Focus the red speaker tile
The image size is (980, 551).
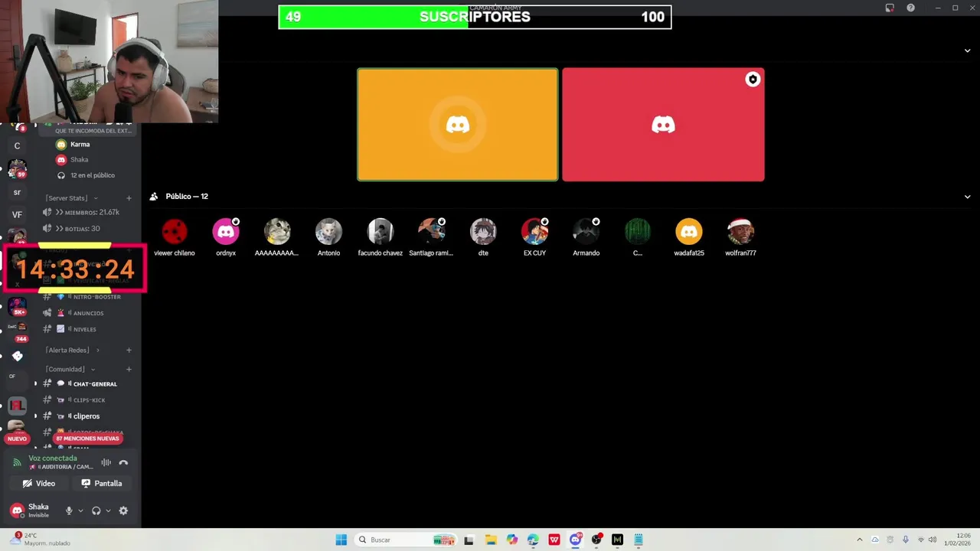click(x=663, y=125)
